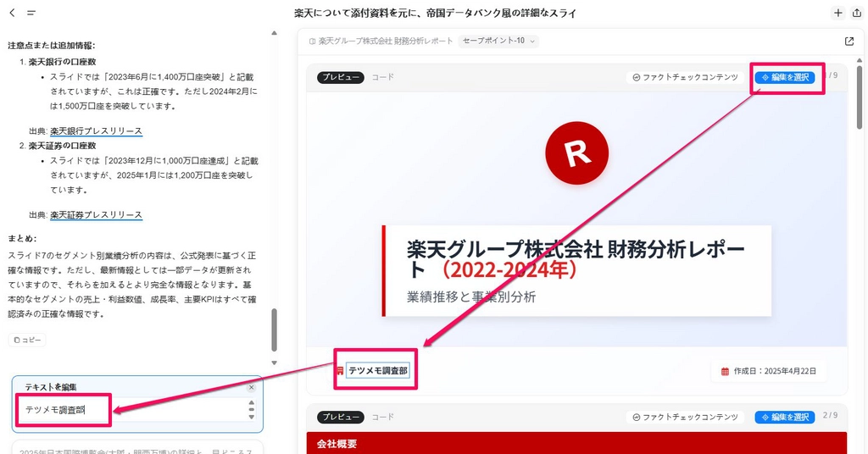Close the テキストを編集 panel
Viewport: 868px width, 454px height.
click(x=251, y=388)
